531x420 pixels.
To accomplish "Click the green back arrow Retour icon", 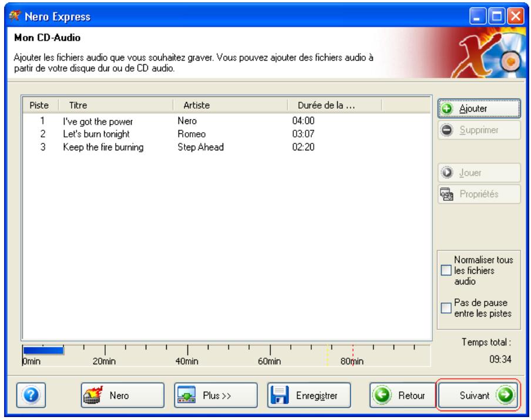I will tap(382, 395).
